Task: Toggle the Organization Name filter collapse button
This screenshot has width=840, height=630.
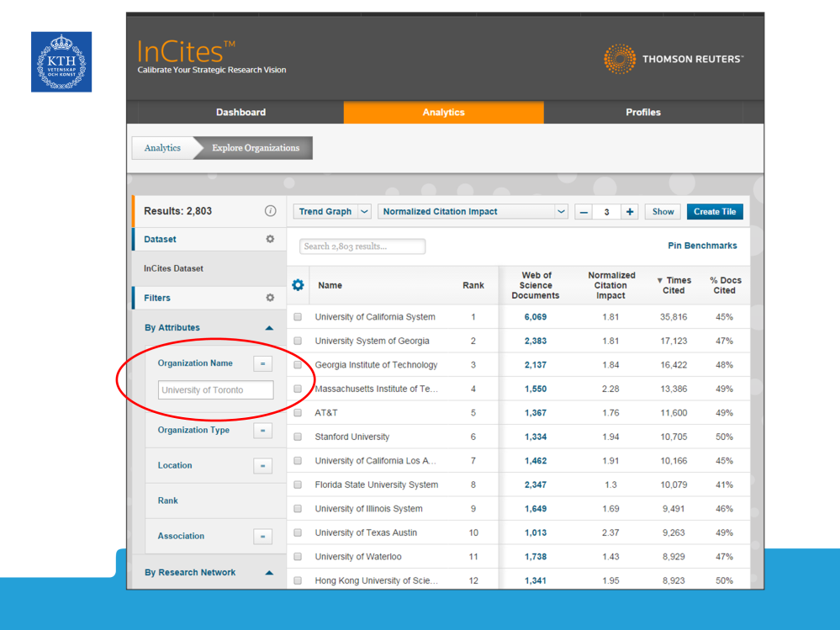Action: point(262,363)
